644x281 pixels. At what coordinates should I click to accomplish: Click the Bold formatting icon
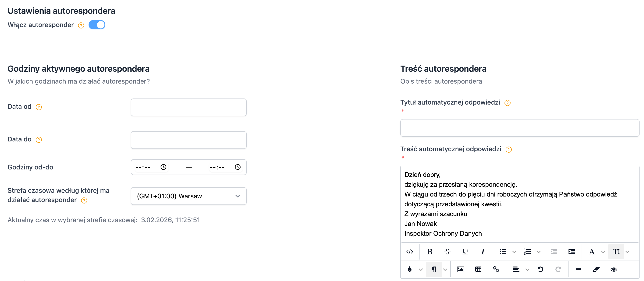tap(429, 252)
